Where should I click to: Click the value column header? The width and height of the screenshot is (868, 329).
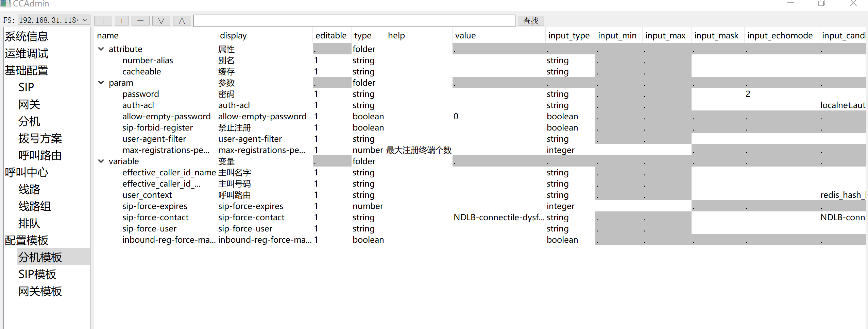pos(499,36)
